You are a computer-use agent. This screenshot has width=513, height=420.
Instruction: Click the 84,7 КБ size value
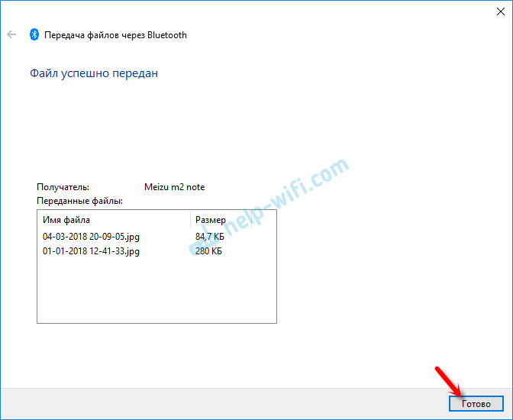[210, 237]
